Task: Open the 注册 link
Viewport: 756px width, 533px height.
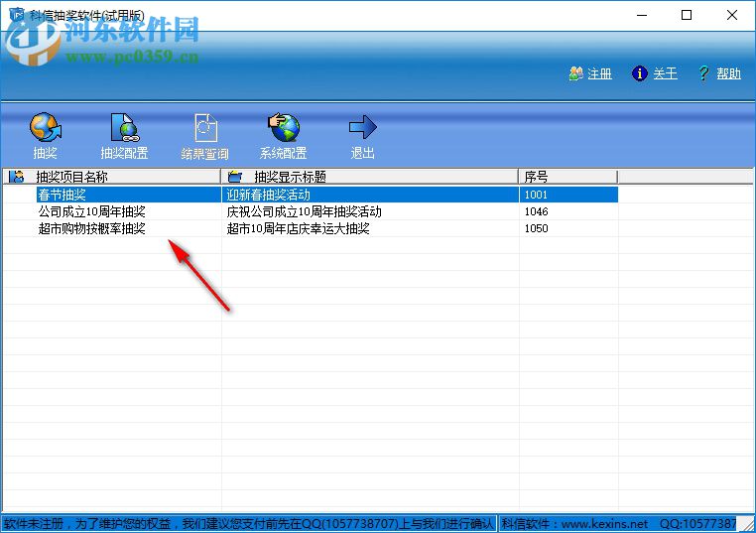Action: click(x=599, y=73)
